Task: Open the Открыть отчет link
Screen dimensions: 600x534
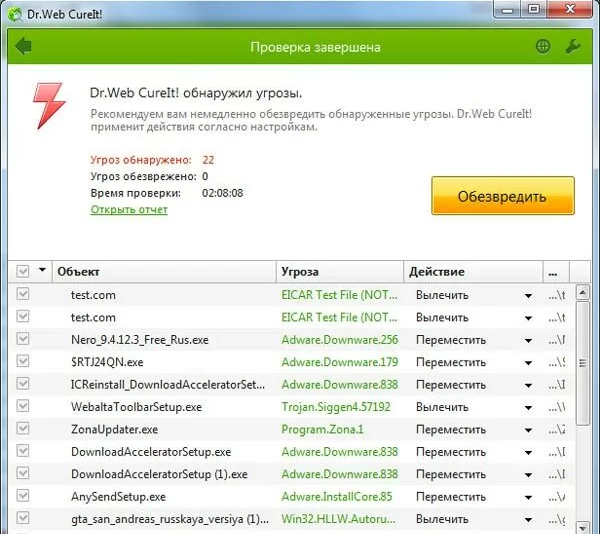Action: (x=129, y=210)
